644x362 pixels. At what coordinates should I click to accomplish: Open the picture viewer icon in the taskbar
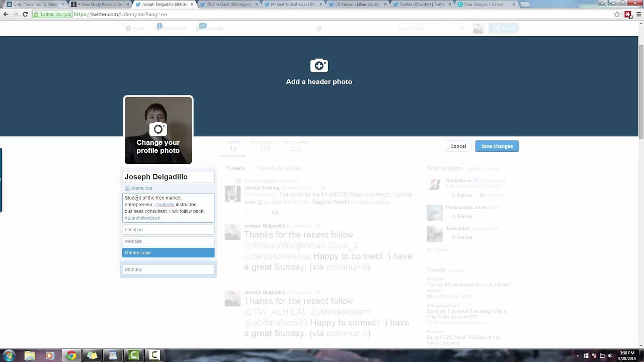tap(113, 355)
